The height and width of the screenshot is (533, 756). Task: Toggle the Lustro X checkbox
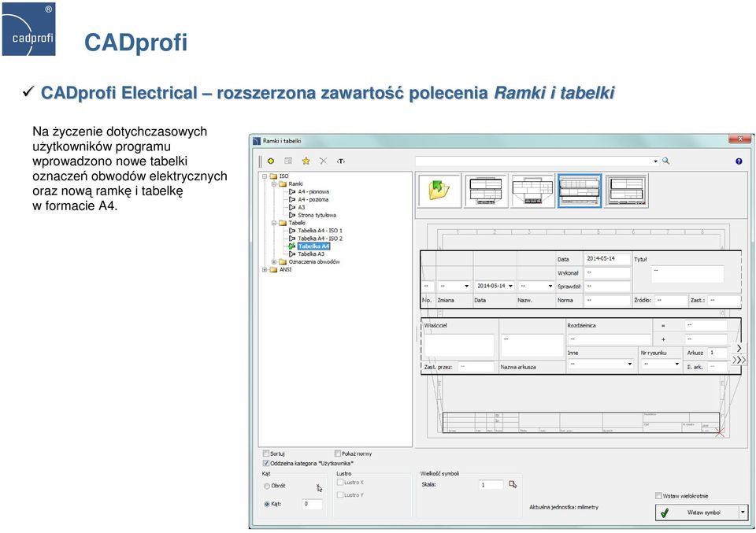pos(340,483)
